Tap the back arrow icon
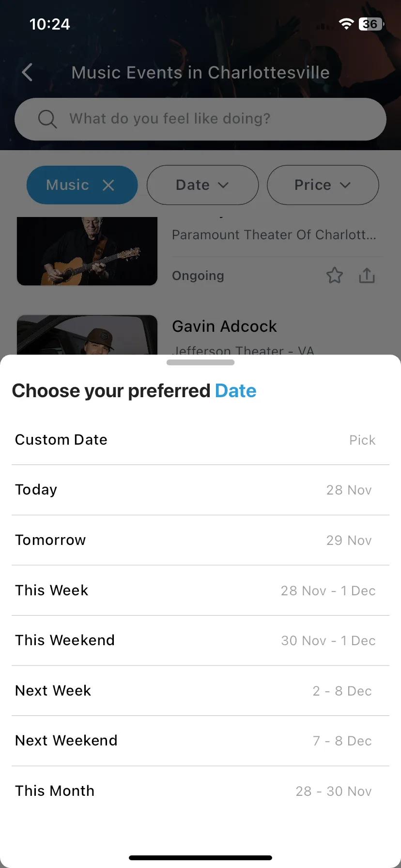Image resolution: width=401 pixels, height=868 pixels. 28,73
